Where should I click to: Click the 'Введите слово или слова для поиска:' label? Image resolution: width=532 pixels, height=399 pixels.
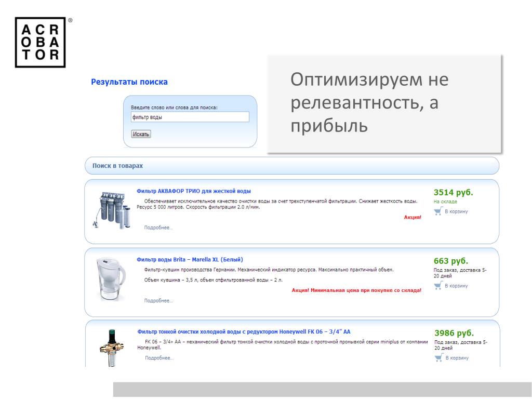(174, 107)
